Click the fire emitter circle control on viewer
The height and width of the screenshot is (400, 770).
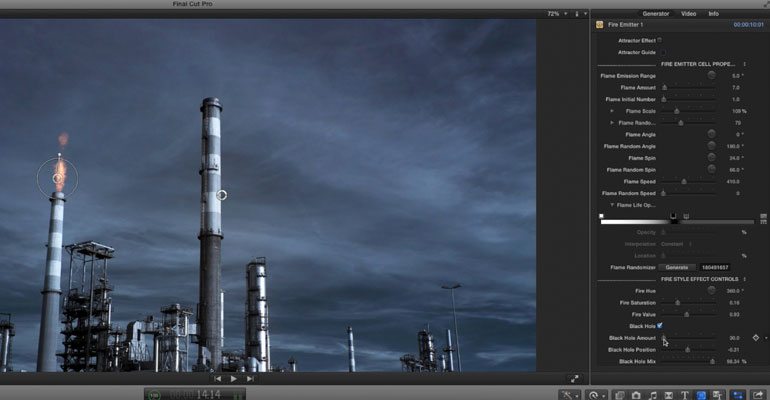57,178
